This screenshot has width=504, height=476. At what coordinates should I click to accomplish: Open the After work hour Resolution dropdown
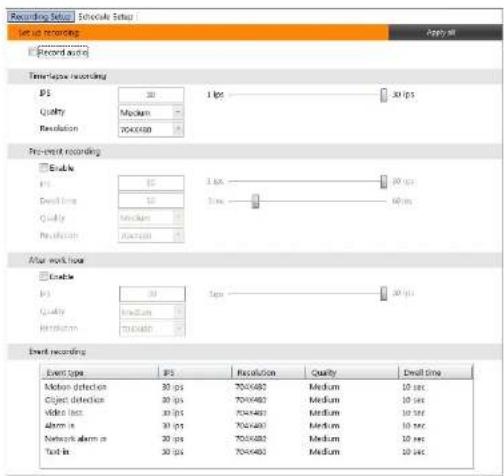152,329
